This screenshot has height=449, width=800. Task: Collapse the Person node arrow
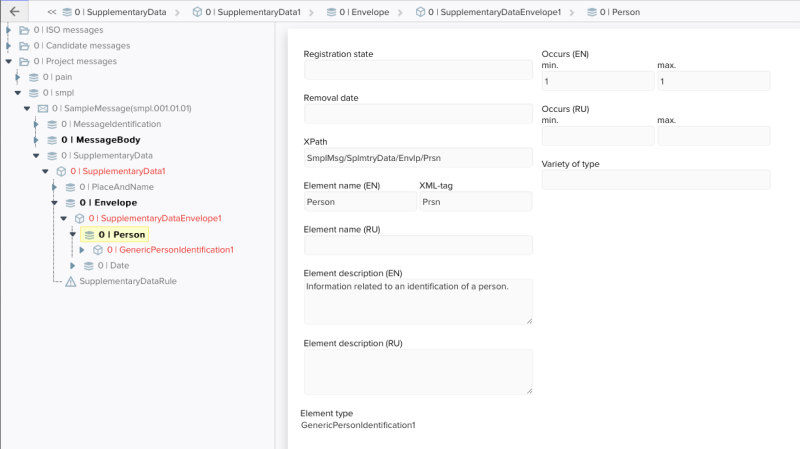72,235
